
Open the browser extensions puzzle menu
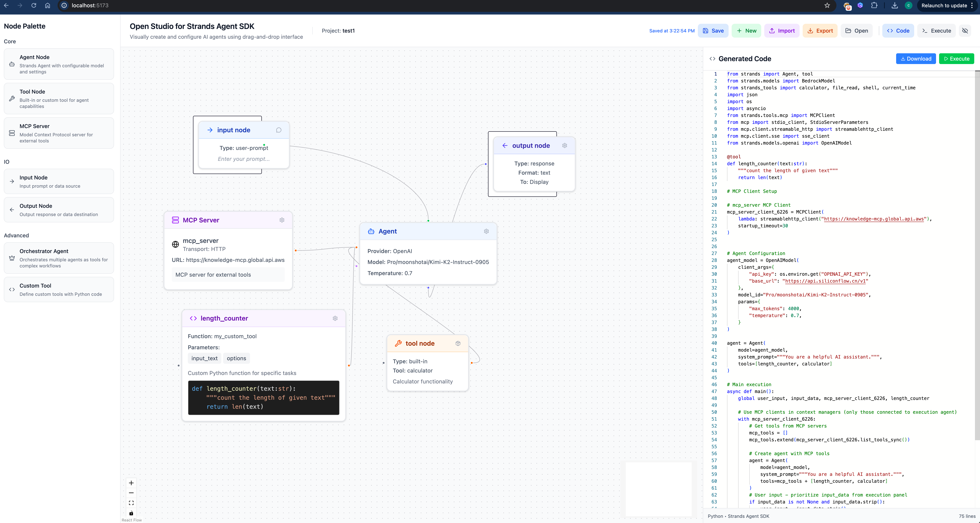point(874,6)
